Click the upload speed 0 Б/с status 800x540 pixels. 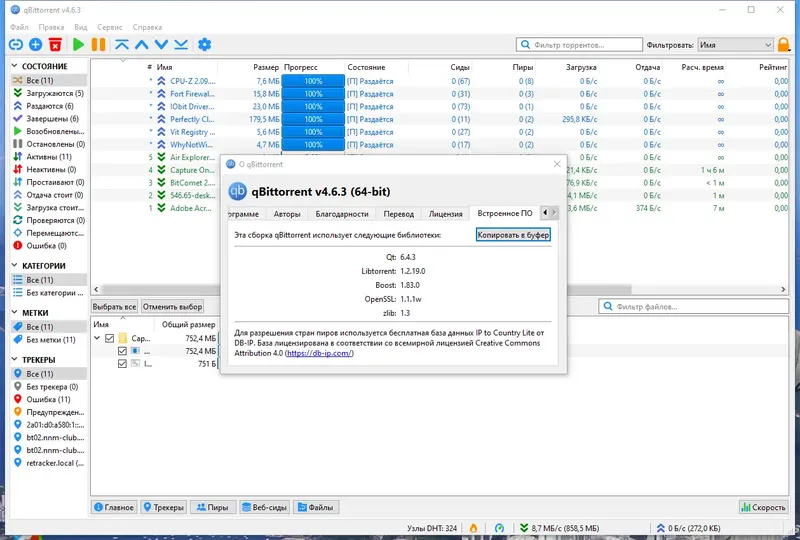[688, 528]
